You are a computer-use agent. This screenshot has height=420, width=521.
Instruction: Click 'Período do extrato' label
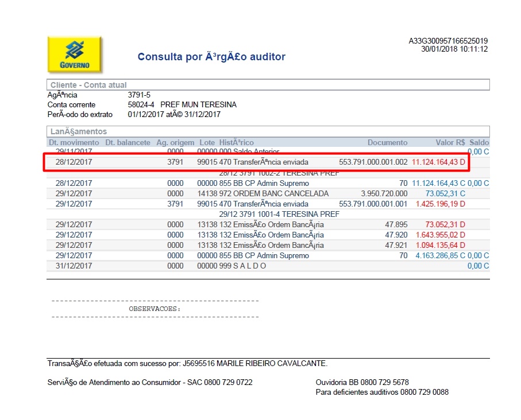point(80,114)
